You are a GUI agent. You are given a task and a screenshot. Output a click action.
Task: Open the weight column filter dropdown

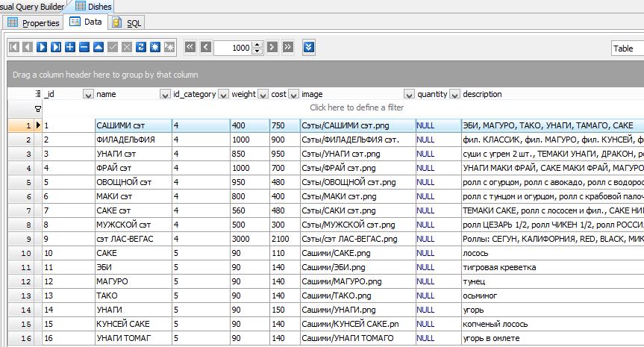coord(263,95)
